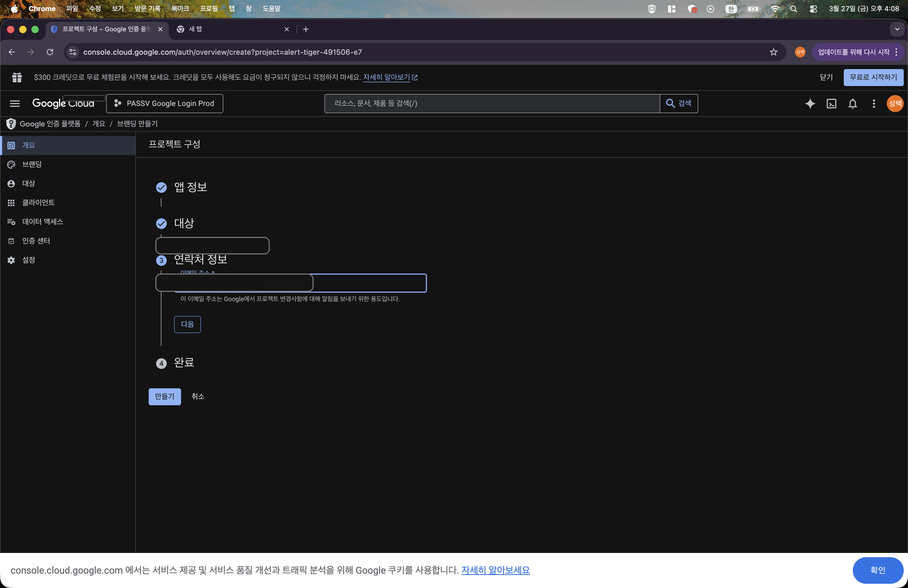The height and width of the screenshot is (588, 908).
Task: Open the site information icon in the address bar
Action: point(72,52)
